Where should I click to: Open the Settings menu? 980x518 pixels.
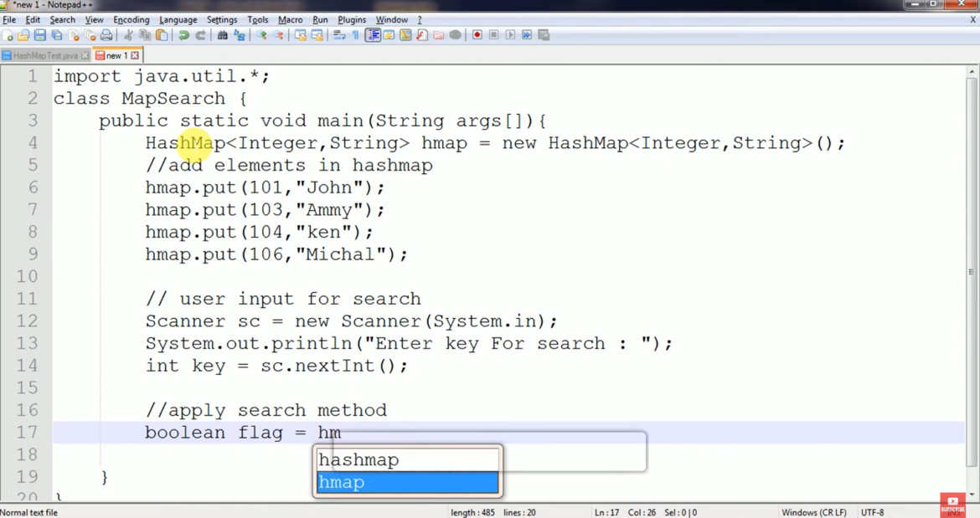(x=222, y=19)
